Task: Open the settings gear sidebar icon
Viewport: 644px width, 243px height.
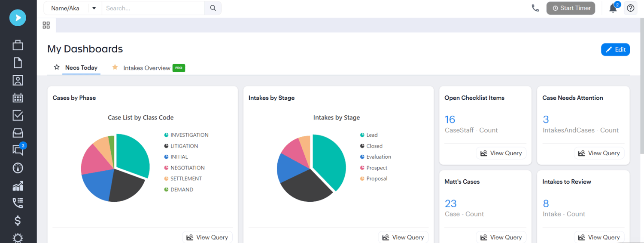Action: [x=18, y=238]
